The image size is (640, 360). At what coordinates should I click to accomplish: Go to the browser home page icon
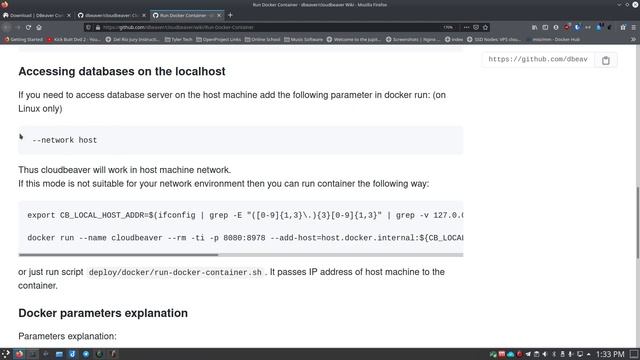(x=39, y=27)
